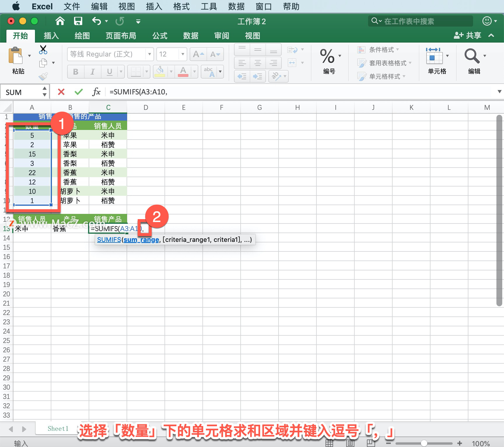Apply the red font color button
504x447 pixels.
coord(183,72)
